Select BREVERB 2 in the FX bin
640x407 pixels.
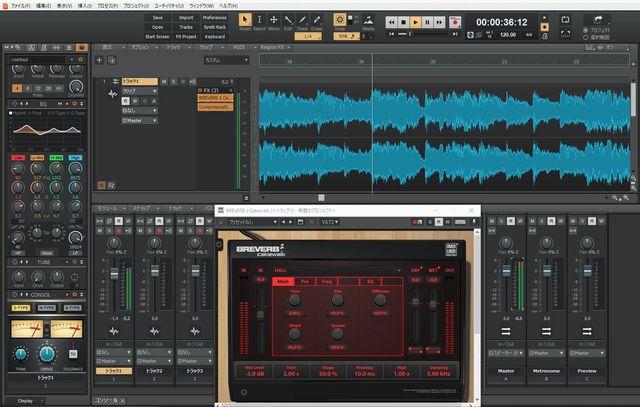[215, 98]
